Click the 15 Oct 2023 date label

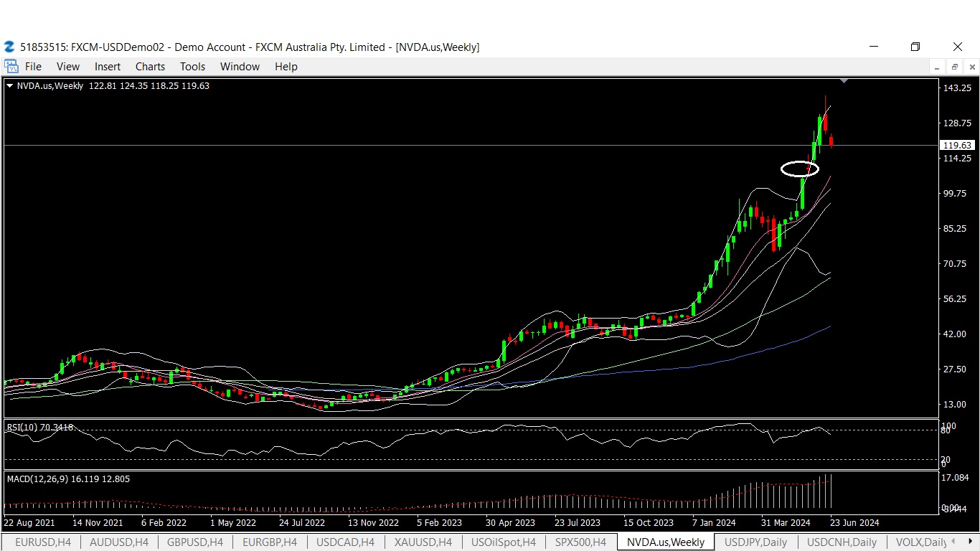click(649, 522)
